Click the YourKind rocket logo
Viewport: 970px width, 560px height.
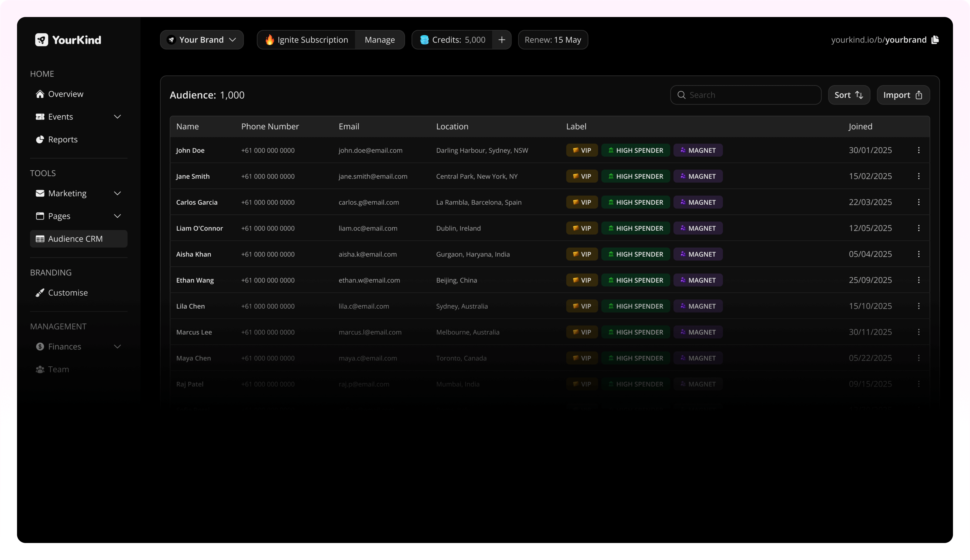(x=41, y=40)
